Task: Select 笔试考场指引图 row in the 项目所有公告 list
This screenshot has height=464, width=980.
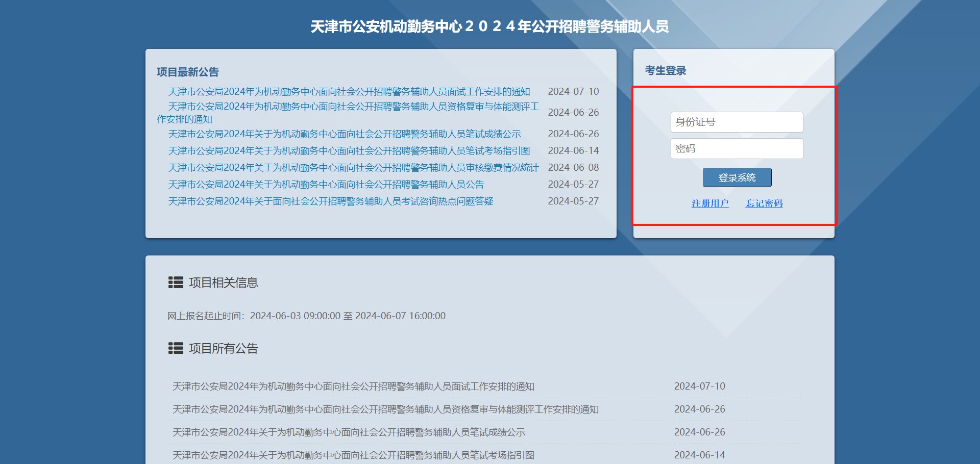Action: pos(353,455)
